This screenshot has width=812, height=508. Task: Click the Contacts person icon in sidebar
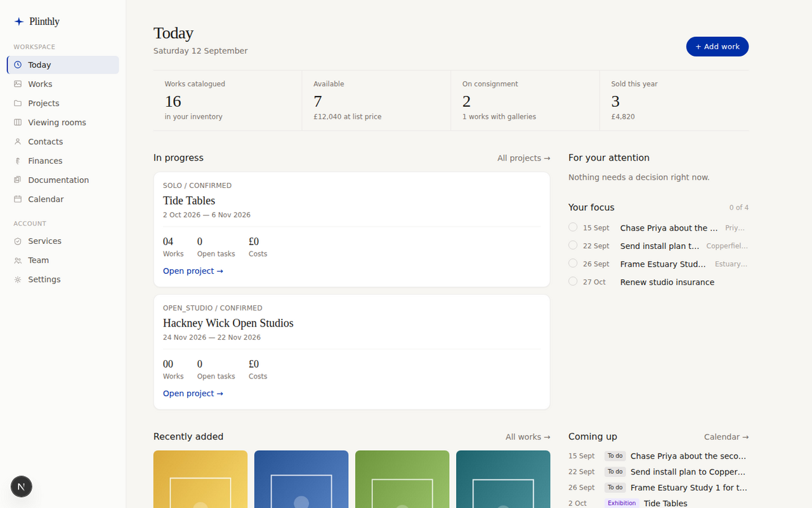(18, 142)
